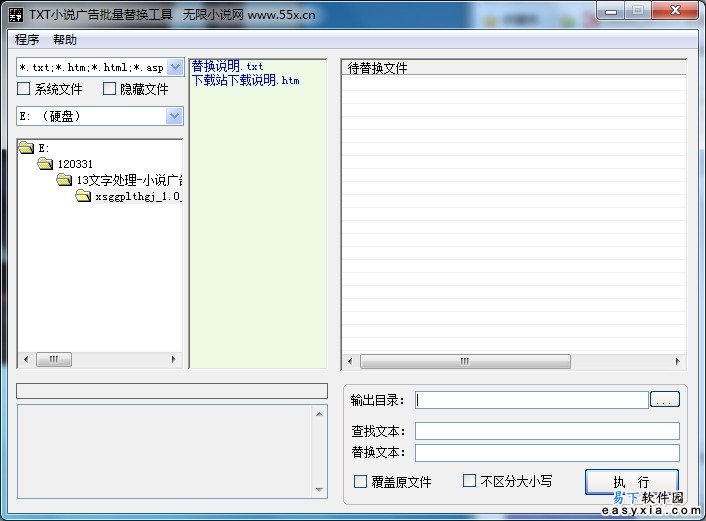The image size is (706, 521).
Task: Click the application icon in title bar
Action: pos(16,14)
